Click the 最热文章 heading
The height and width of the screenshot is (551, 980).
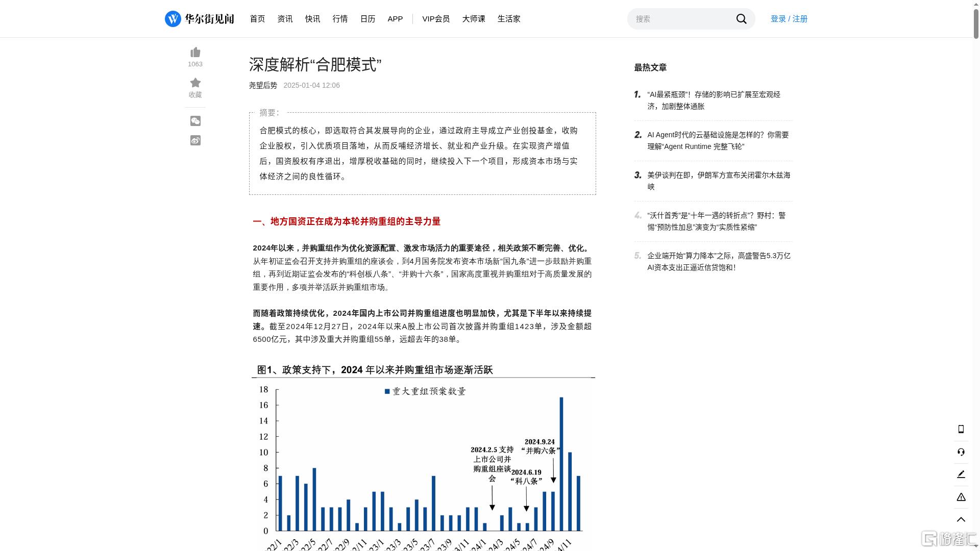pos(650,67)
